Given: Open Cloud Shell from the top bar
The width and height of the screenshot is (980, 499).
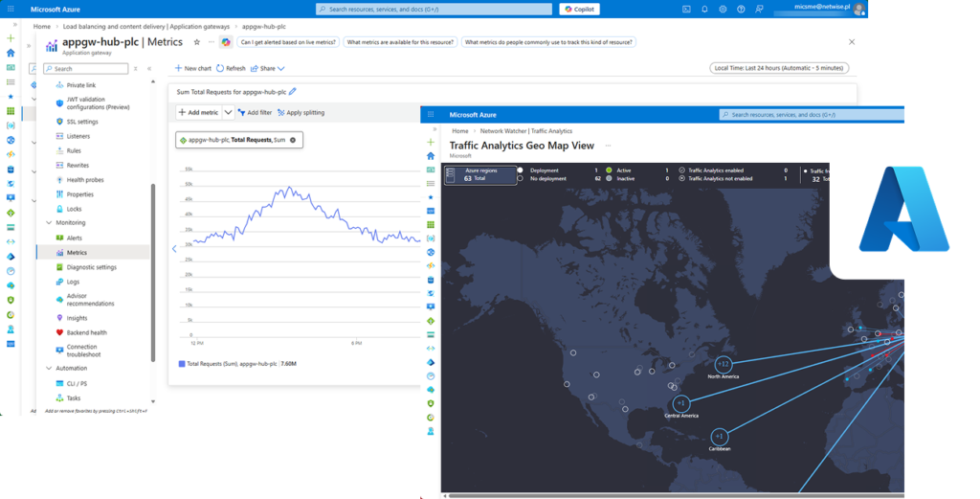Looking at the screenshot, I should 686,9.
